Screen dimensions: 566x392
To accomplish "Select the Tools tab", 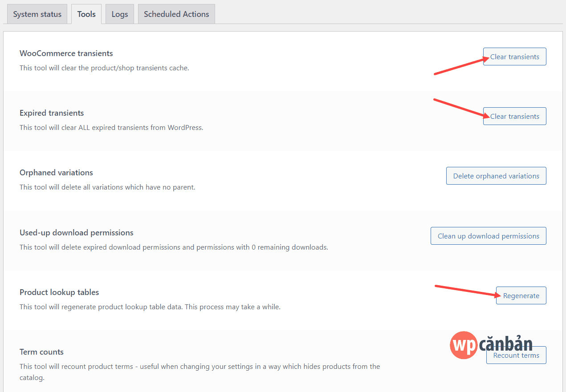I will point(86,14).
